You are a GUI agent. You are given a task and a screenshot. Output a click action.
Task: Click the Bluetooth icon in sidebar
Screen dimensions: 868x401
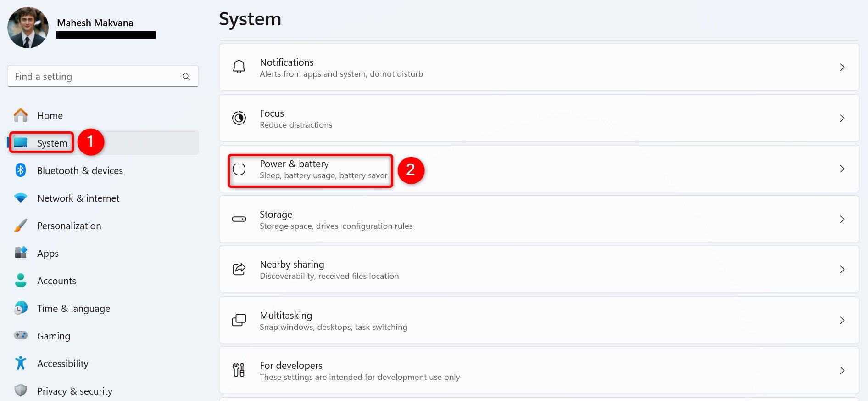pyautogui.click(x=21, y=170)
